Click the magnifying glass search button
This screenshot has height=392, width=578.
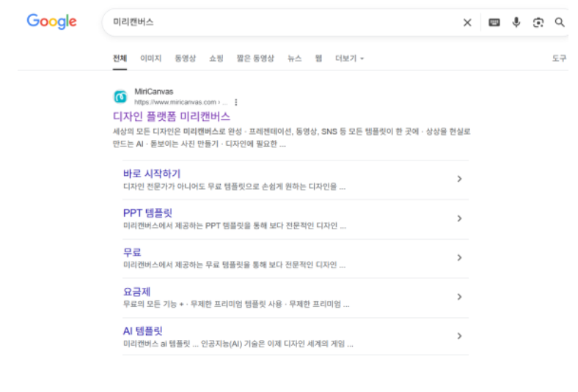coord(560,23)
